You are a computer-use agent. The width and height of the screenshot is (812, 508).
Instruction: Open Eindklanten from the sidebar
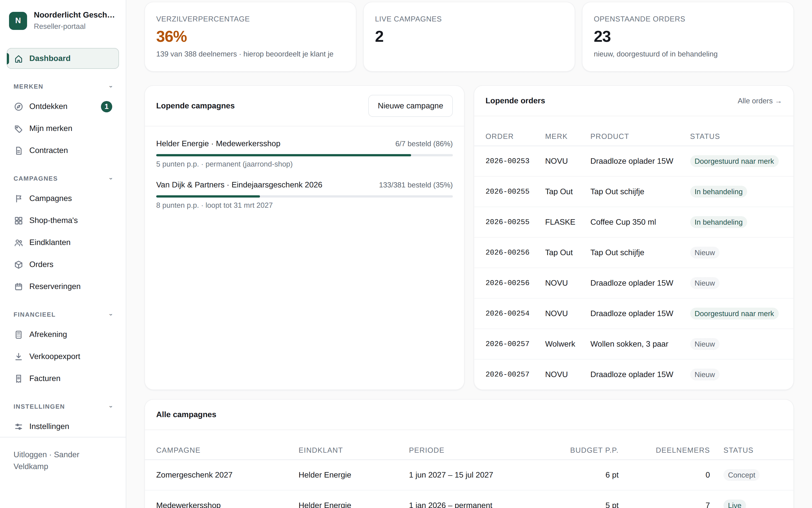[63, 242]
